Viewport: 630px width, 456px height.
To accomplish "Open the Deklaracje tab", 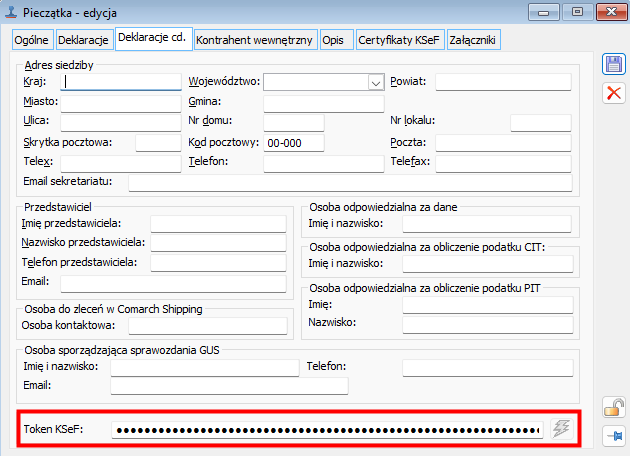I will click(83, 40).
